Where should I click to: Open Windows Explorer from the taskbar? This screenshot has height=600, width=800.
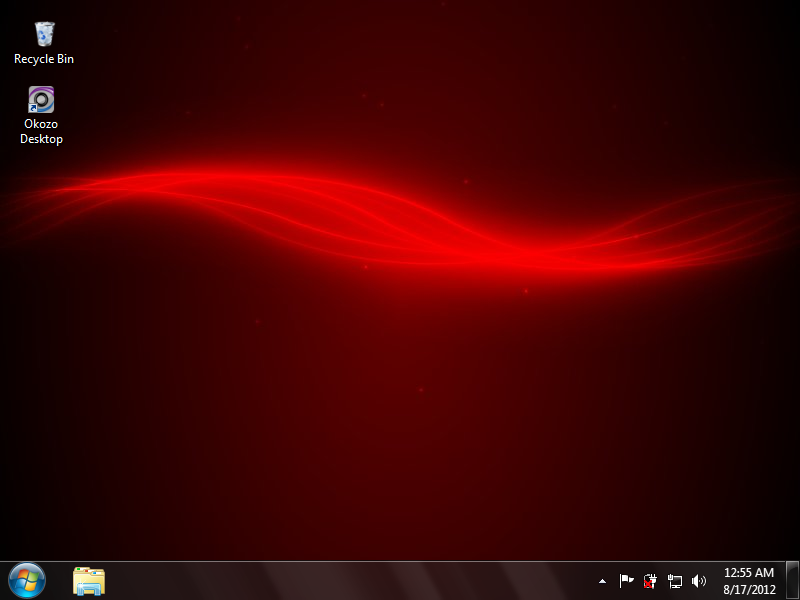(89, 581)
